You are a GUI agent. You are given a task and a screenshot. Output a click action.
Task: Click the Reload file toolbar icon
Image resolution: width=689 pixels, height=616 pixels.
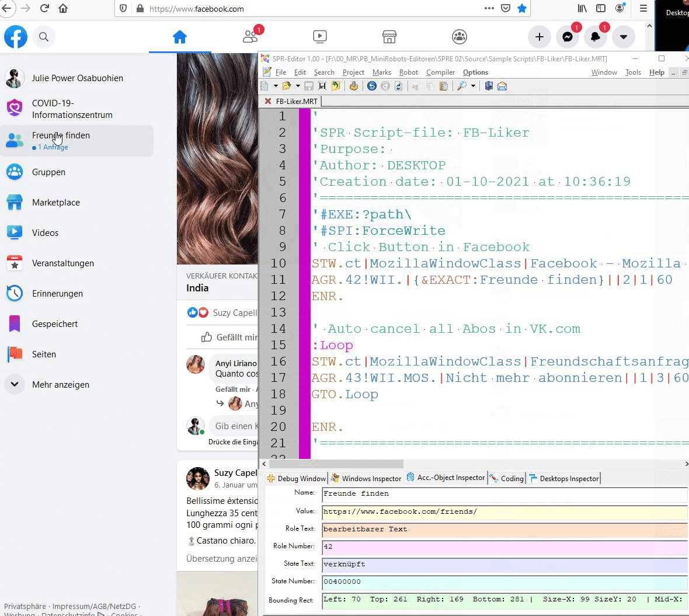(399, 86)
